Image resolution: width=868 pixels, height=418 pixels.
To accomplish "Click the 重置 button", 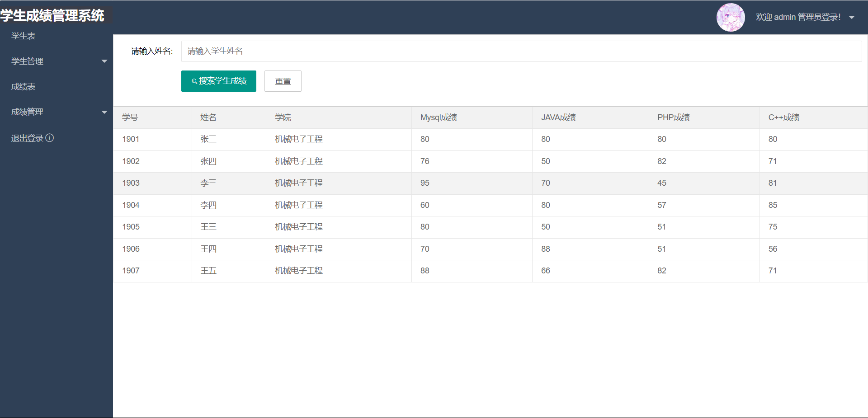I will [283, 81].
